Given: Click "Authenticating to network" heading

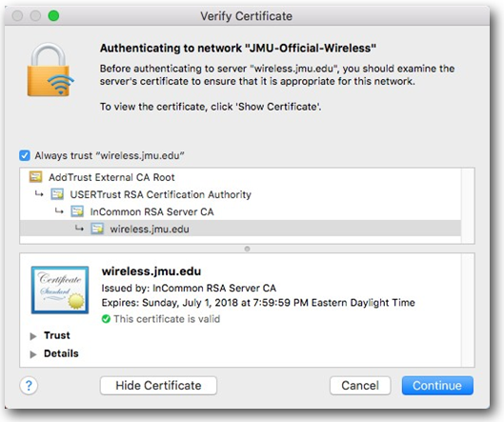Looking at the screenshot, I should pyautogui.click(x=238, y=48).
